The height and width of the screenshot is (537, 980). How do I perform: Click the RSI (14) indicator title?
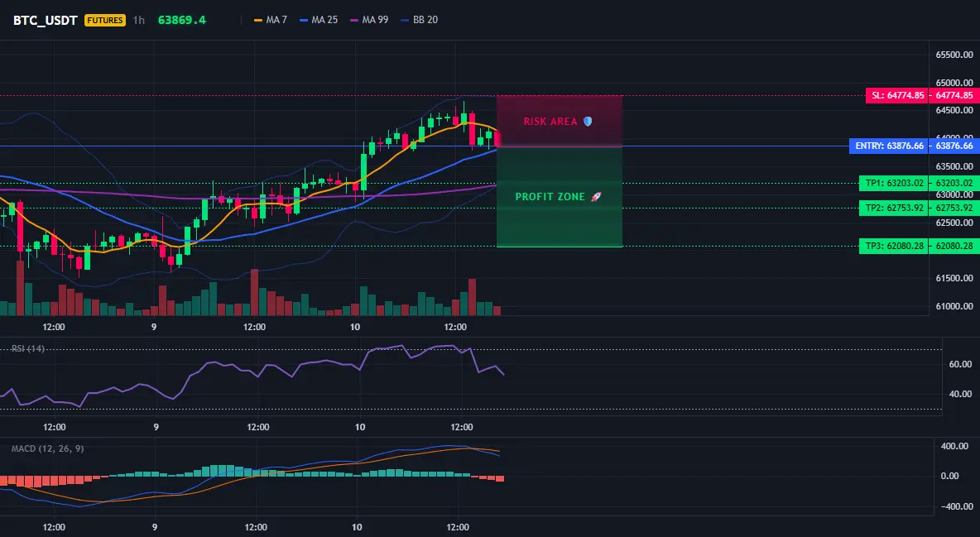click(28, 349)
